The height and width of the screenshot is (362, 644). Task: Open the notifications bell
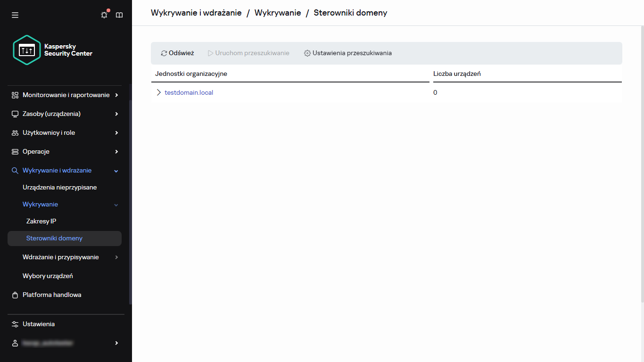click(104, 15)
